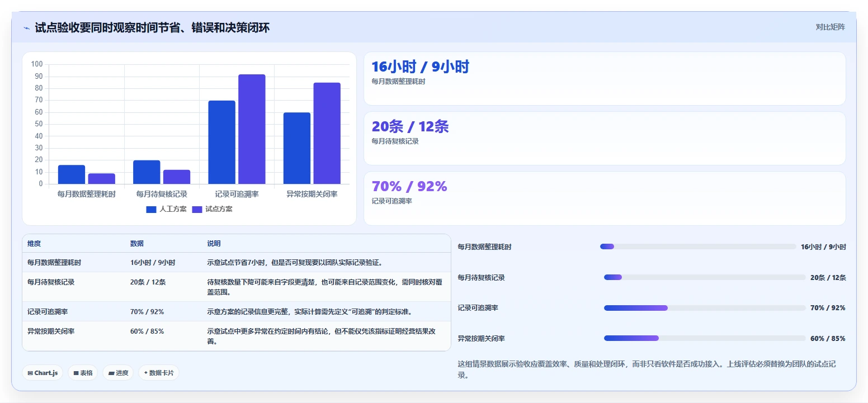Click the 对比矩阵 label in the header
Image resolution: width=868 pixels, height=403 pixels.
pos(830,27)
